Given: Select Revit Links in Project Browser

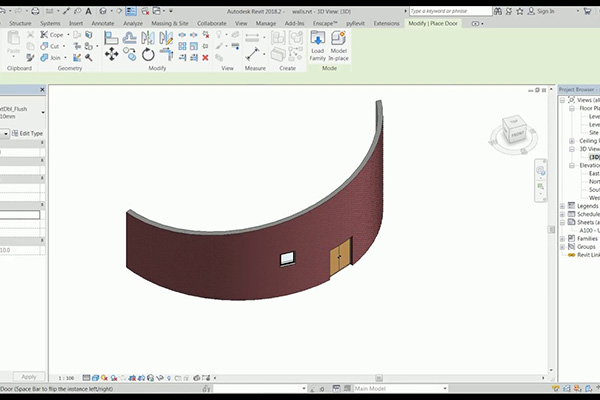Looking at the screenshot, I should 588,255.
